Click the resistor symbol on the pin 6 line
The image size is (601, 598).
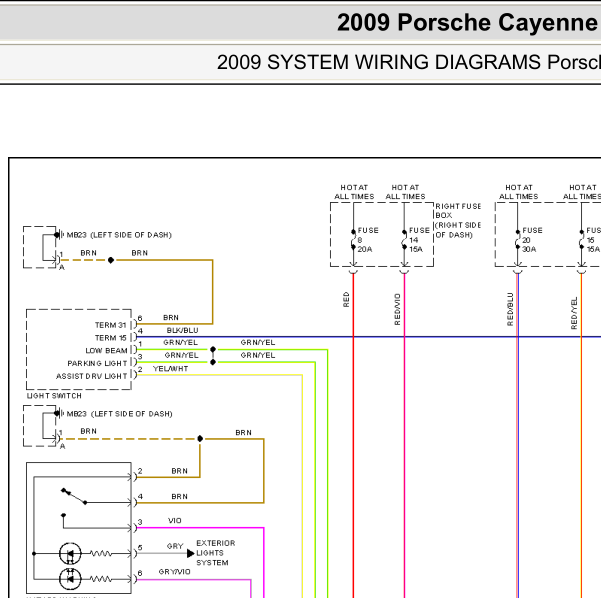point(100,579)
